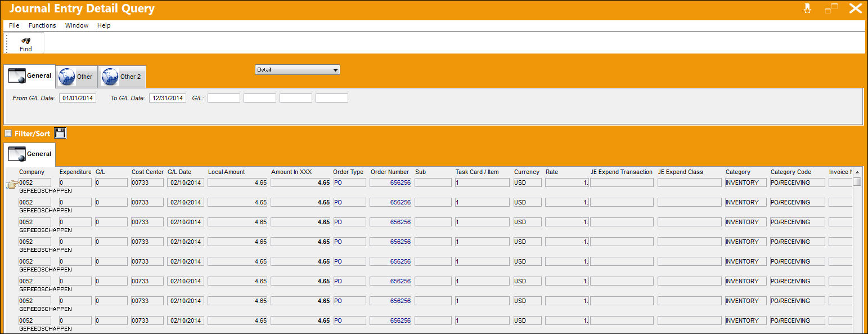Click the vertical scrollbar thumb of the grid
Image resolution: width=868 pixels, height=334 pixels.
point(857,181)
